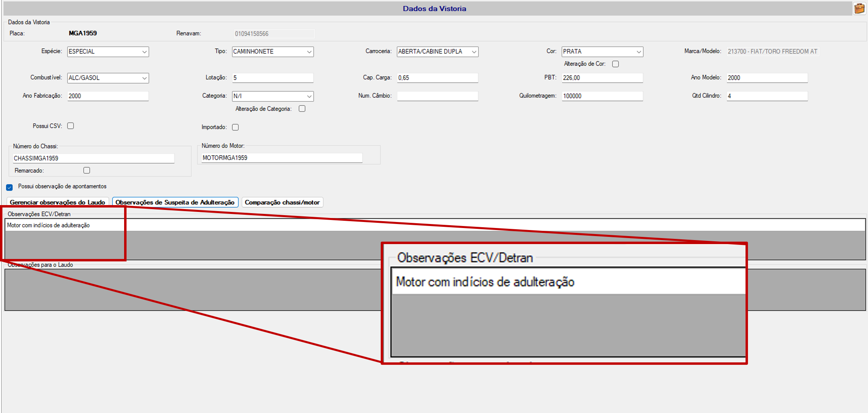Click the Ano Fabricação field
The image size is (868, 413).
(x=108, y=96)
